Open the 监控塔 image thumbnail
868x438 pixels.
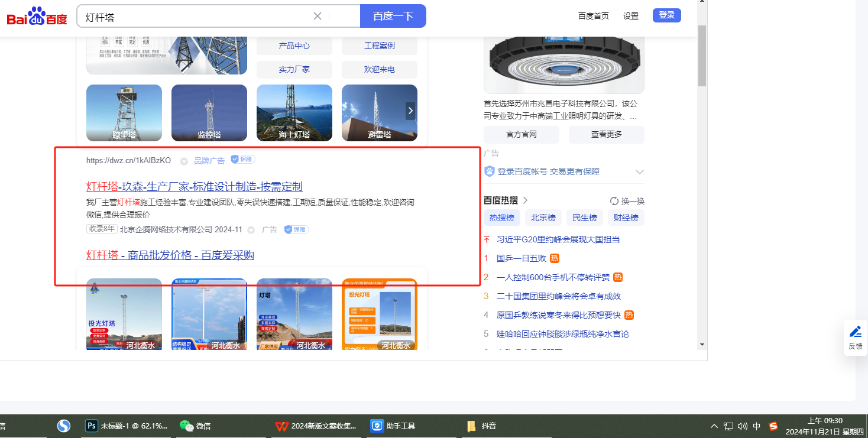tap(209, 113)
